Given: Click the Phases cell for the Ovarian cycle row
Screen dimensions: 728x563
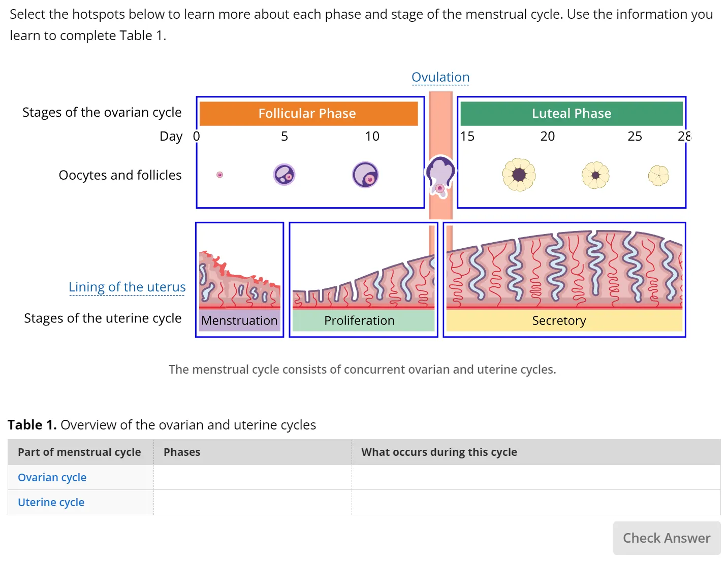Looking at the screenshot, I should [x=251, y=477].
